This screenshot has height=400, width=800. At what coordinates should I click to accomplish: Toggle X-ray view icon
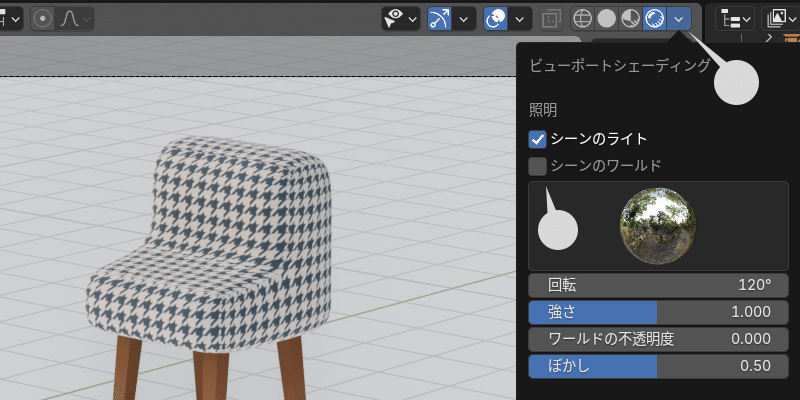(x=552, y=19)
